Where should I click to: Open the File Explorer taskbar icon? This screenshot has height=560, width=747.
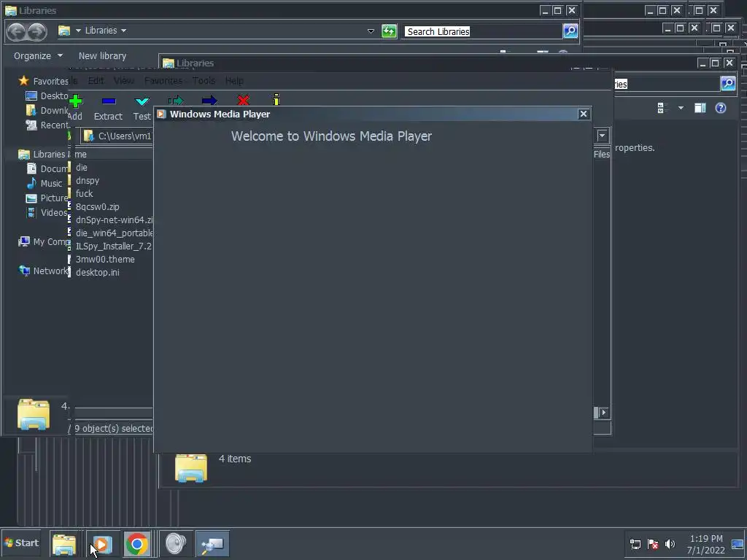pyautogui.click(x=64, y=544)
